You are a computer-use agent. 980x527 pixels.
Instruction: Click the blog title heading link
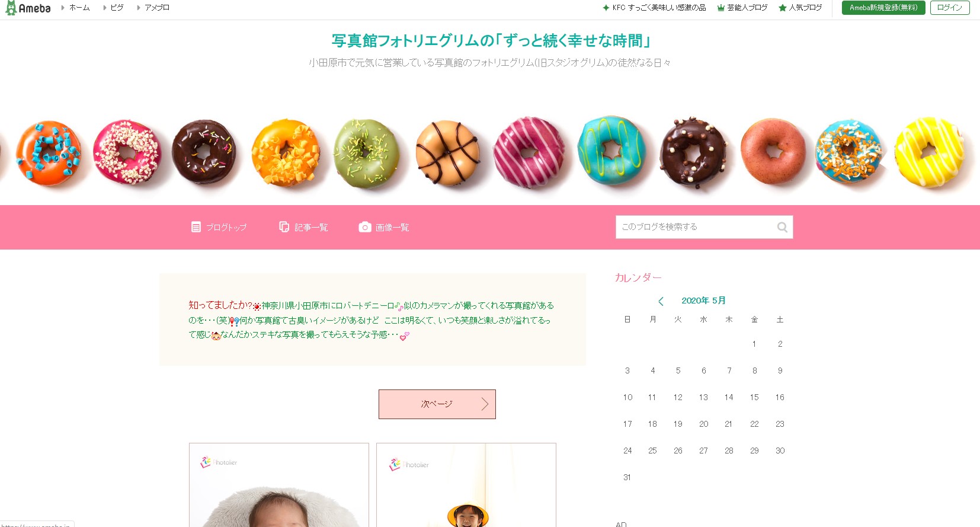(491, 40)
